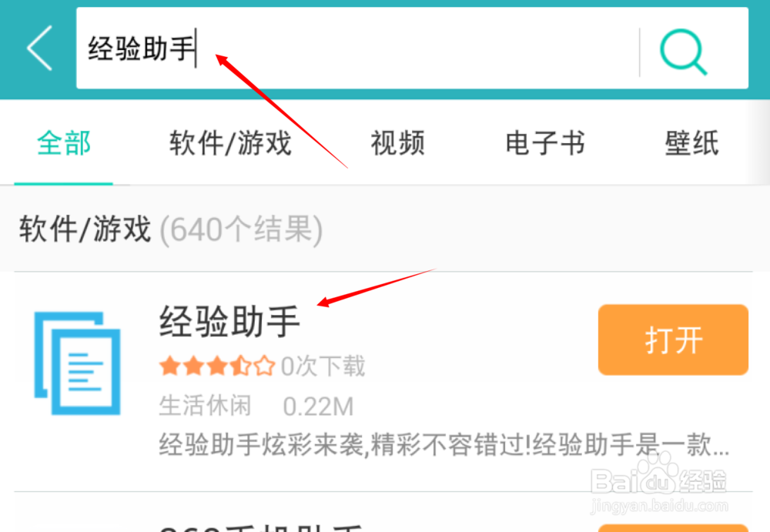The height and width of the screenshot is (532, 770).
Task: Tap the partially visible orange button at the bottom
Action: [x=673, y=528]
